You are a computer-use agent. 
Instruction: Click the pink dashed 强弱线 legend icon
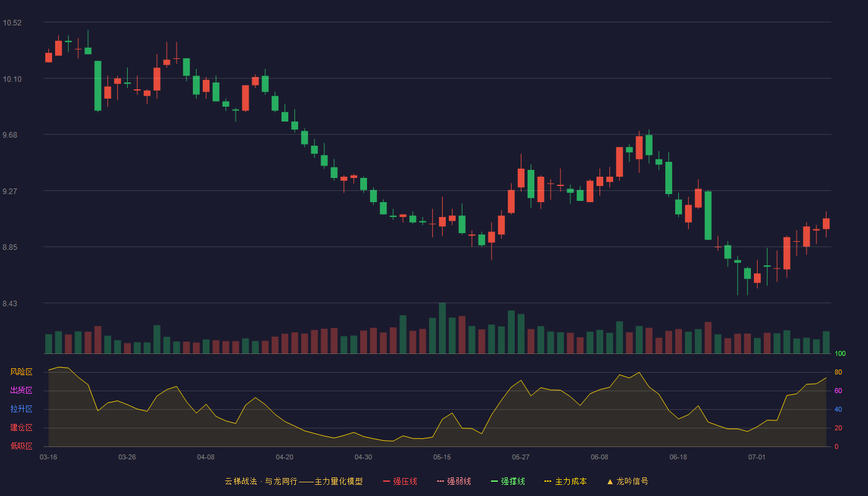[x=440, y=481]
